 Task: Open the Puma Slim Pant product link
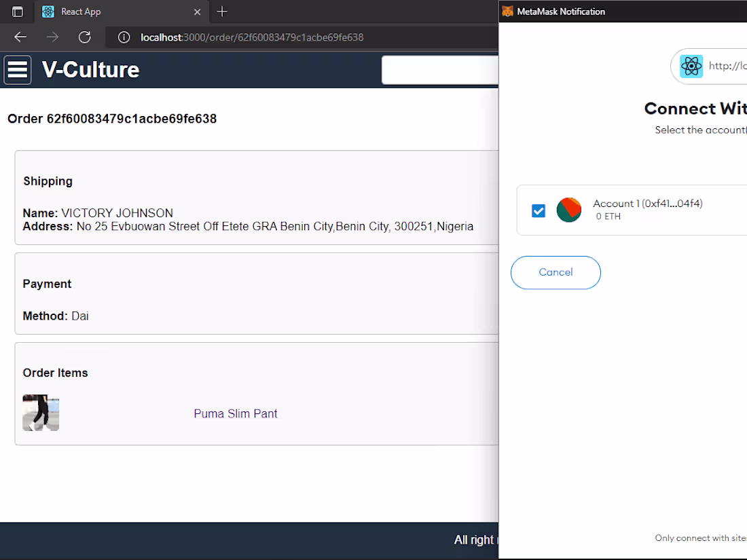pyautogui.click(x=236, y=413)
